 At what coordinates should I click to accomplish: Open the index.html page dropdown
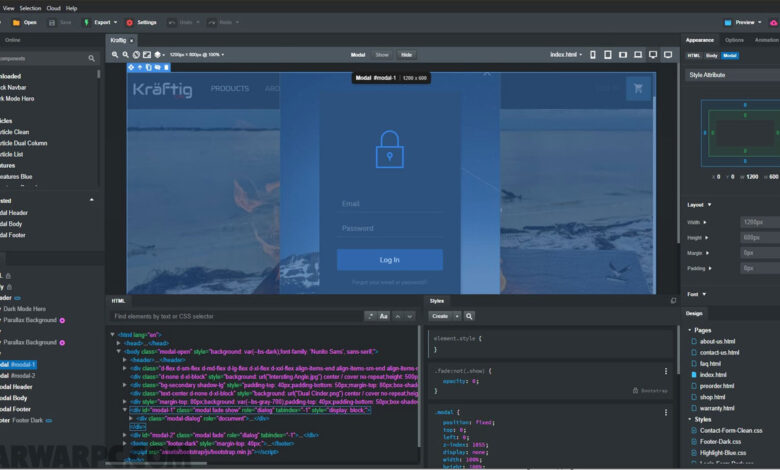pyautogui.click(x=566, y=55)
